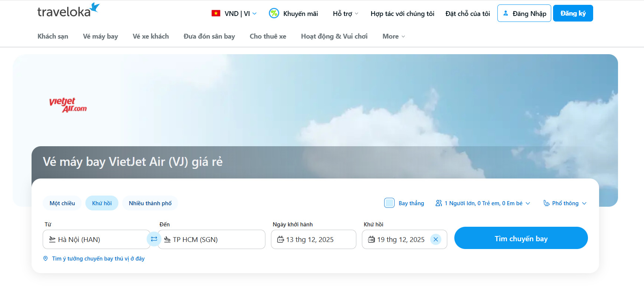This screenshot has width=644, height=298.
Task: Open Tìm ý tưởng chuyến bay thú vị link
Action: pyautogui.click(x=98, y=258)
